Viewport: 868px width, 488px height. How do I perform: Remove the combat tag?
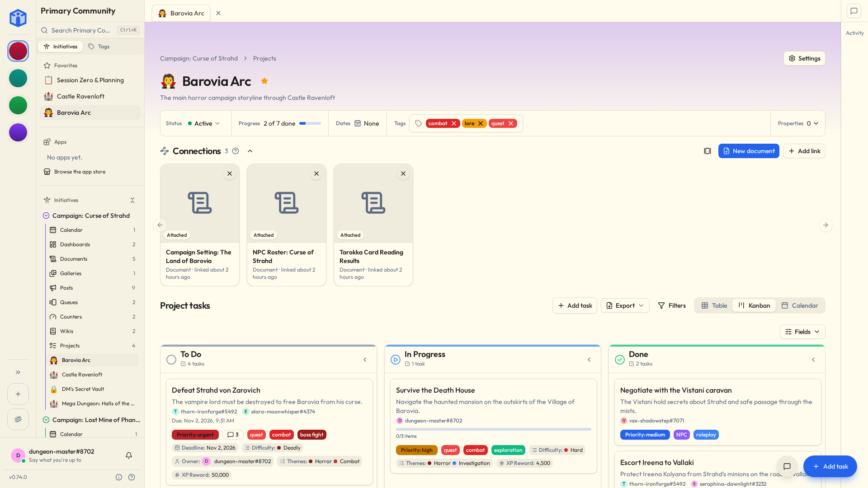tap(454, 123)
